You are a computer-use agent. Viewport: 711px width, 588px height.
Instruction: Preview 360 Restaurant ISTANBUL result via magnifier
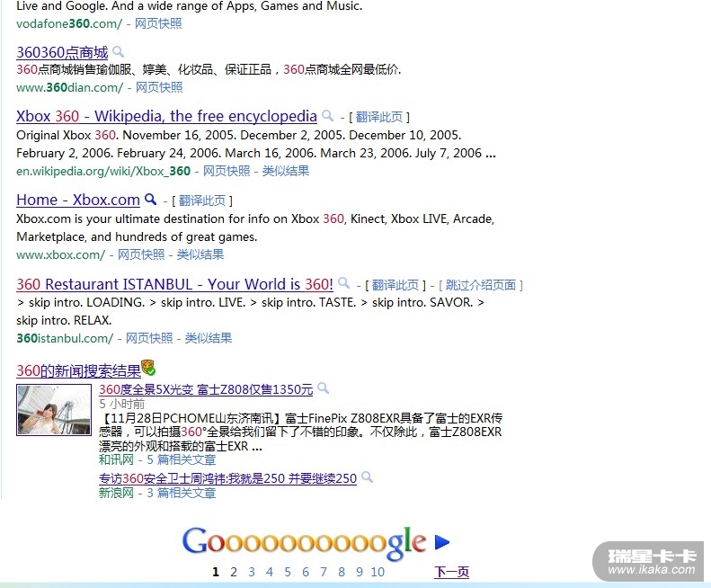[343, 283]
